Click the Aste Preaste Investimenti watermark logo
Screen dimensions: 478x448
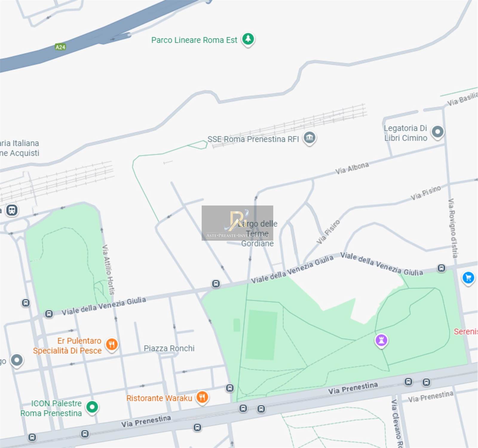click(x=238, y=223)
